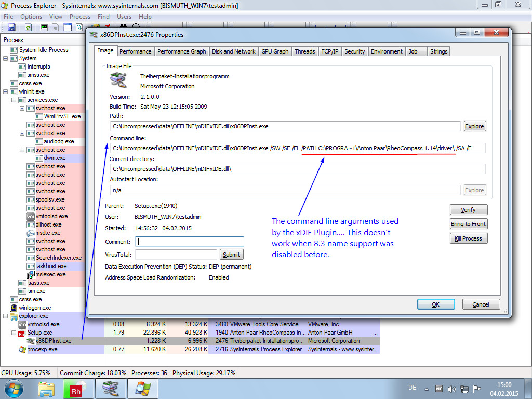Image resolution: width=532 pixels, height=399 pixels.
Task: Select lsass.exe in process list
Action: point(38,283)
